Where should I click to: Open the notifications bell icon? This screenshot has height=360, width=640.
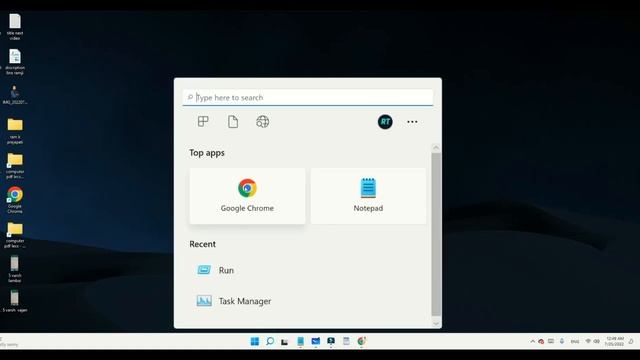(x=631, y=341)
